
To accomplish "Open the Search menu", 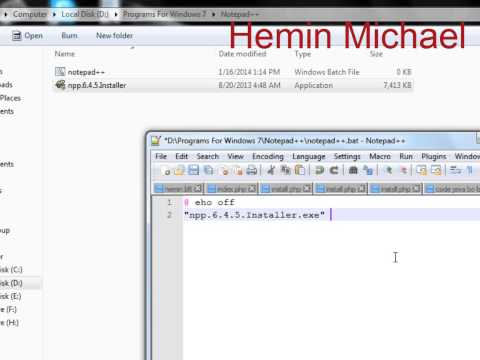I will [x=208, y=156].
